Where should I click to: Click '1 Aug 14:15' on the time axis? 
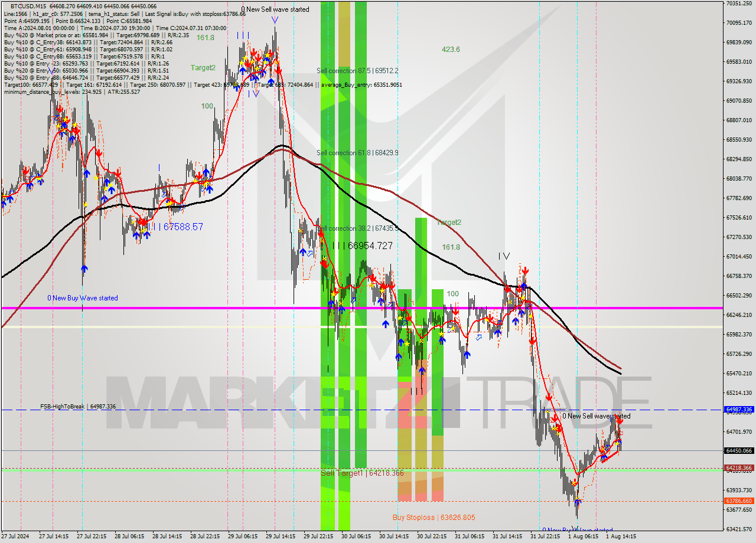click(x=621, y=537)
